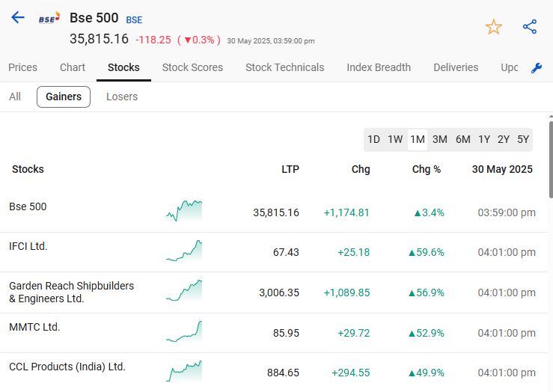Click the share icon
553x392 pixels.
530,27
